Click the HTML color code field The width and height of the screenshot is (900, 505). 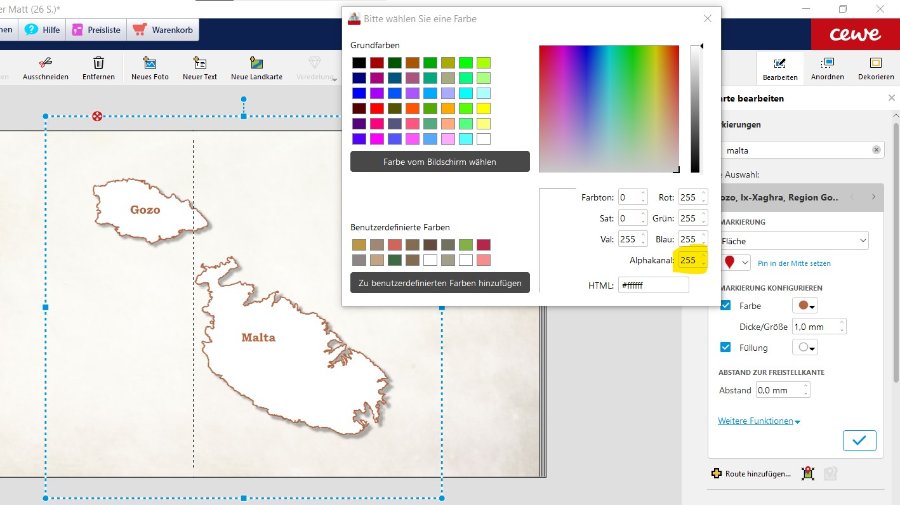tap(653, 285)
